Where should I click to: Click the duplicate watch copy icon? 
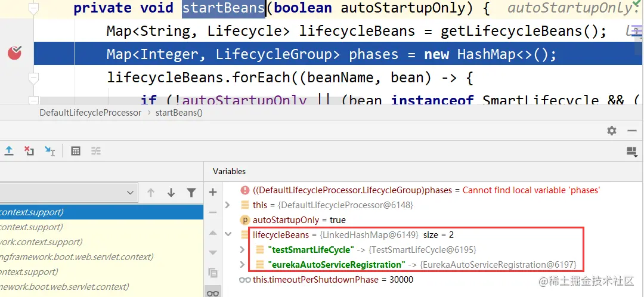[x=213, y=273]
